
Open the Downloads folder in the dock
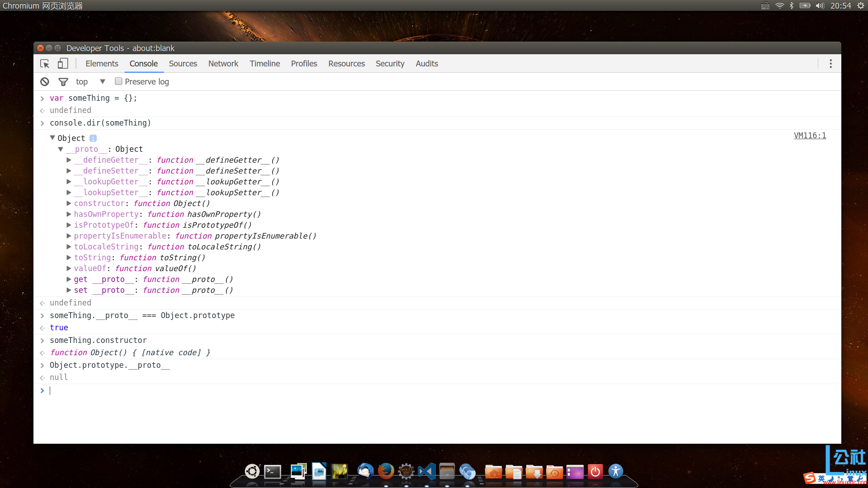coord(534,472)
